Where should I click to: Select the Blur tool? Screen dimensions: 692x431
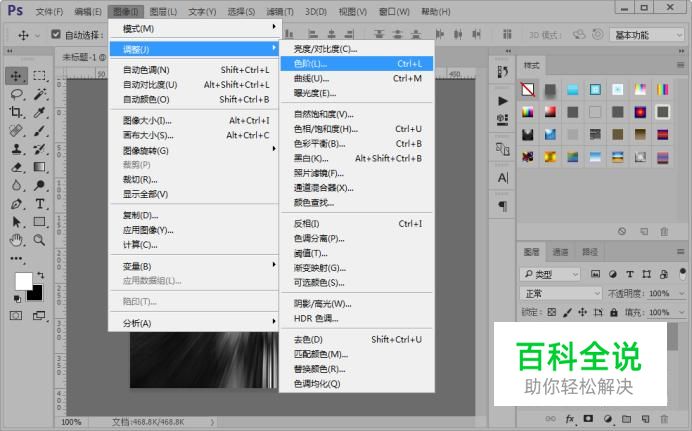pyautogui.click(x=16, y=185)
